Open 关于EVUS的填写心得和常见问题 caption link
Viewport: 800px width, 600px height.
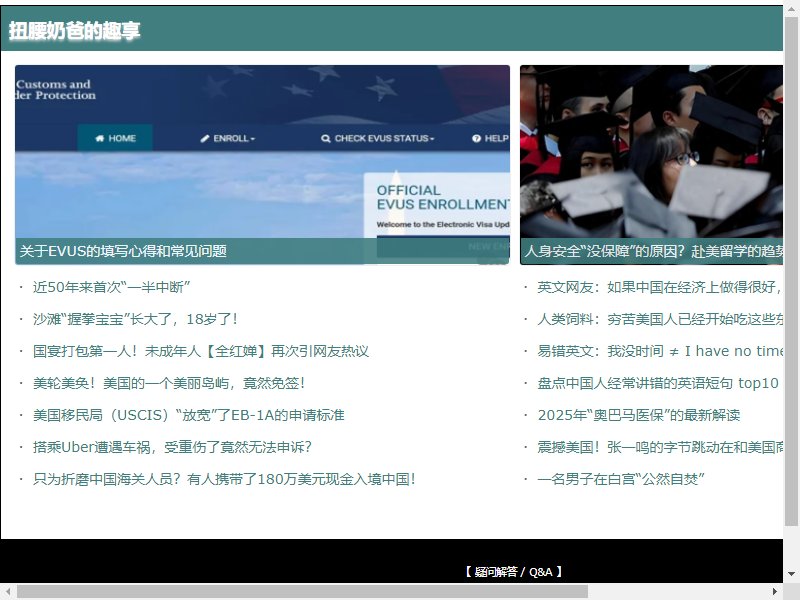123,251
